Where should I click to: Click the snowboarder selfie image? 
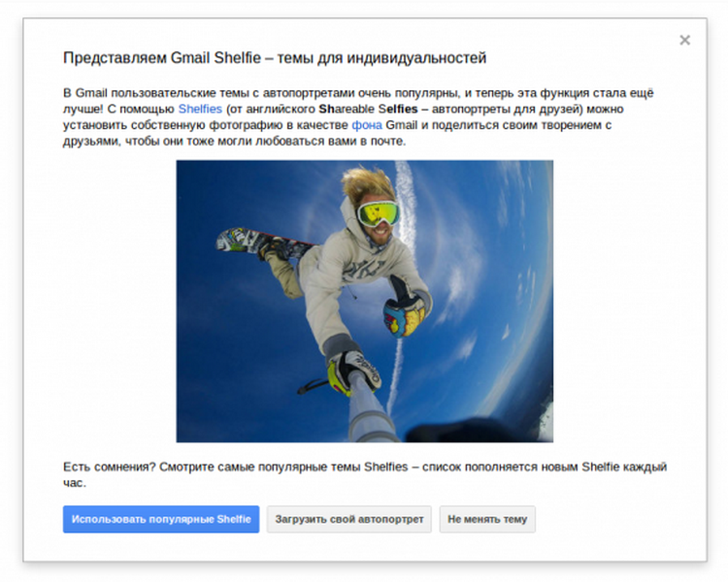pyautogui.click(x=364, y=302)
